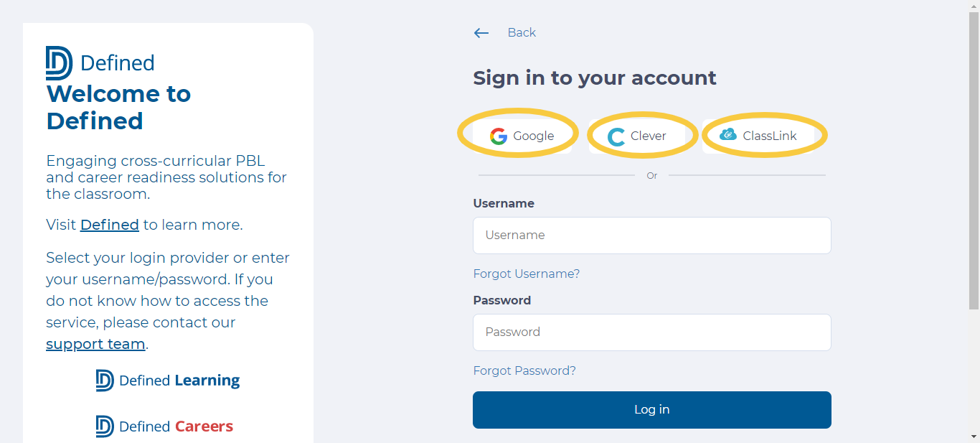Viewport: 980px width, 443px height.
Task: Click the scrollbar down arrow
Action: click(974, 437)
